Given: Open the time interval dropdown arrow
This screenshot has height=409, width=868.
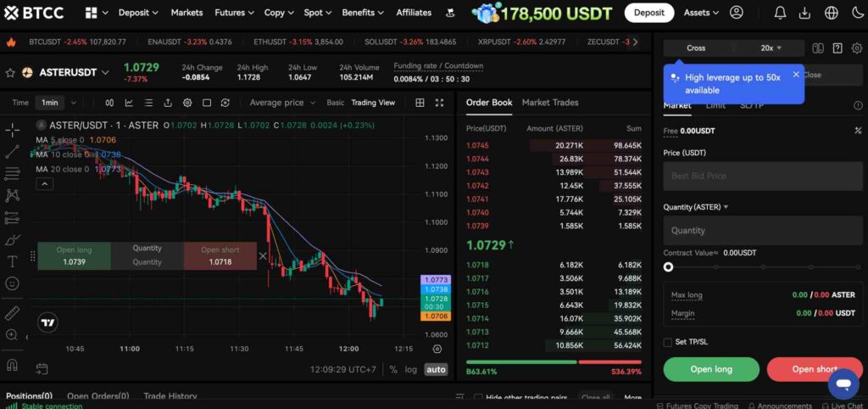Looking at the screenshot, I should (73, 103).
